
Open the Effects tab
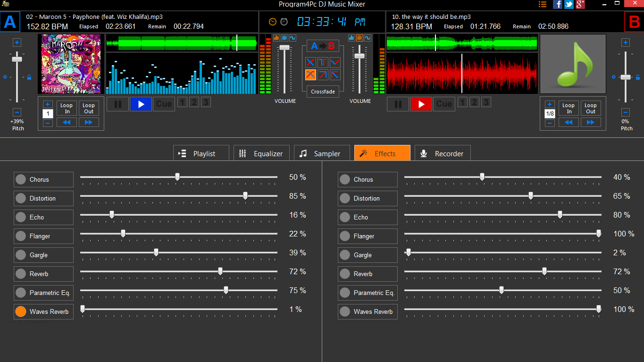(x=382, y=153)
